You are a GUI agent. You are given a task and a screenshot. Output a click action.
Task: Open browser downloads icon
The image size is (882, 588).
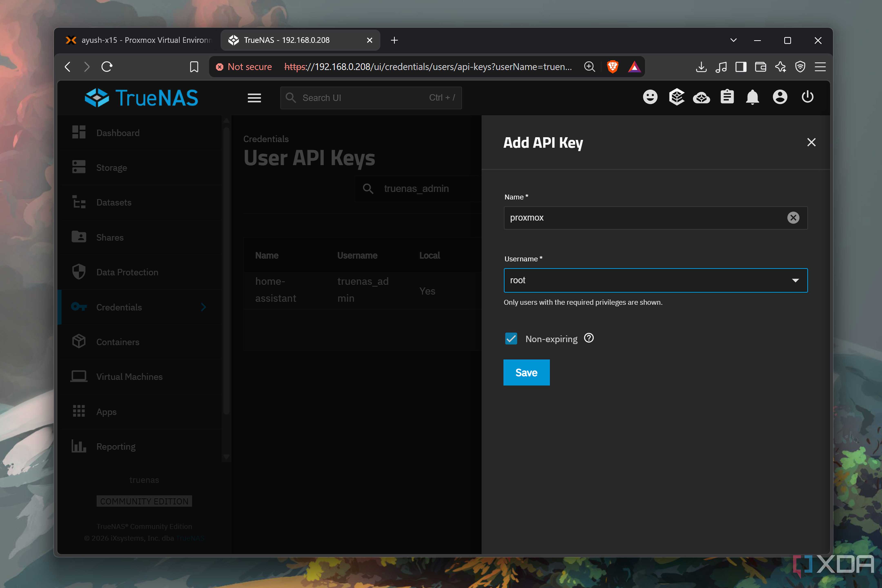[x=701, y=67]
